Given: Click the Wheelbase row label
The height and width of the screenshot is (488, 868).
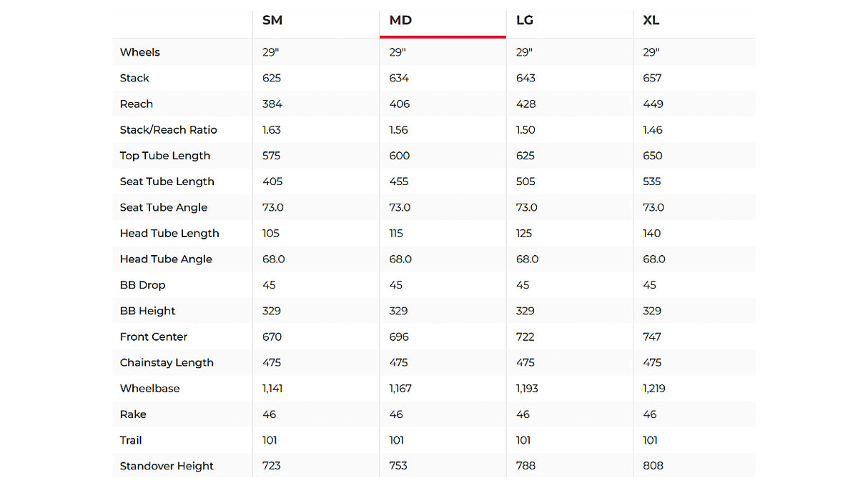Looking at the screenshot, I should click(150, 389).
